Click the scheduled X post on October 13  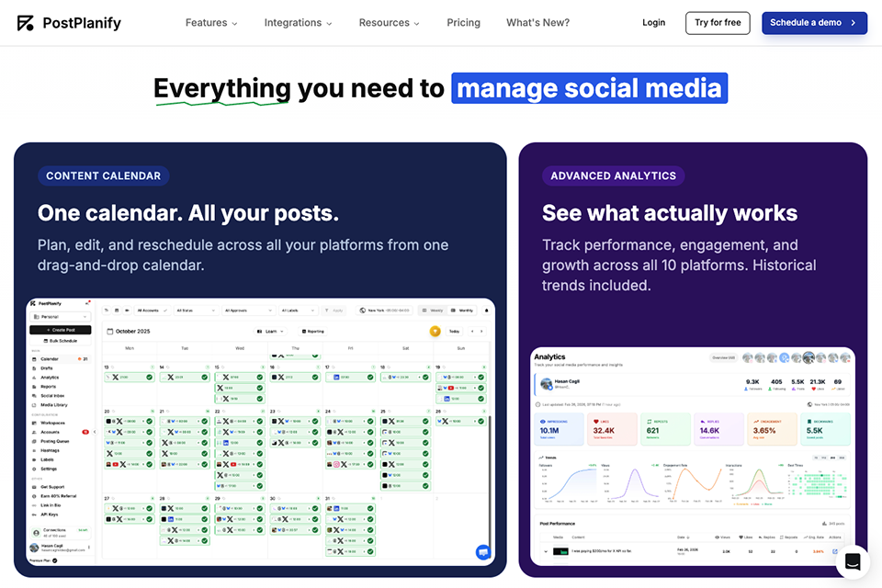click(129, 378)
